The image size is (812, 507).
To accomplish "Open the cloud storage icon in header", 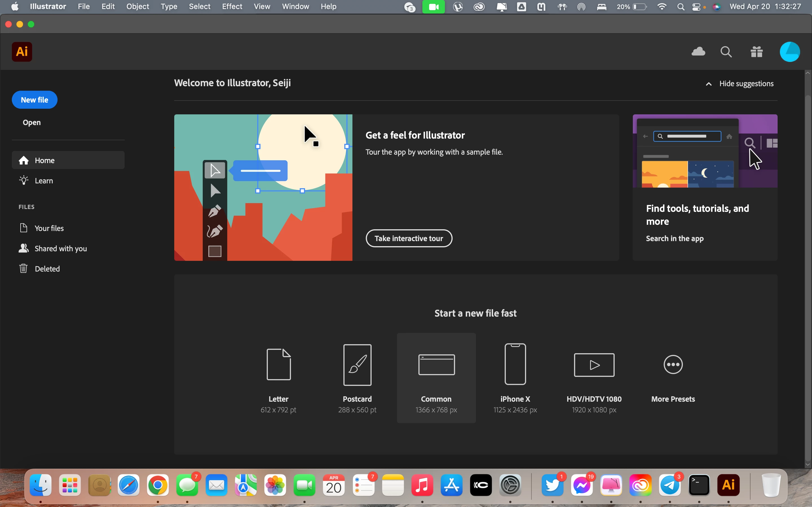I will pos(698,52).
